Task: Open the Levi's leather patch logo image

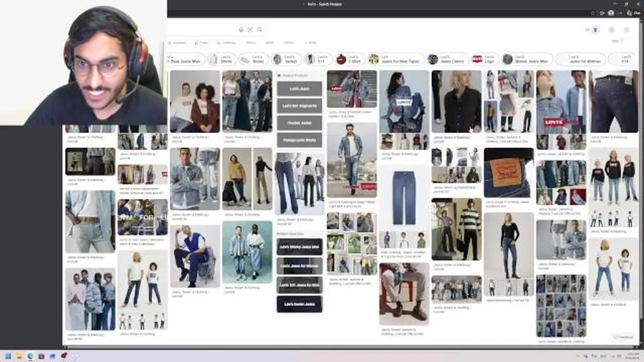Action: tap(509, 172)
